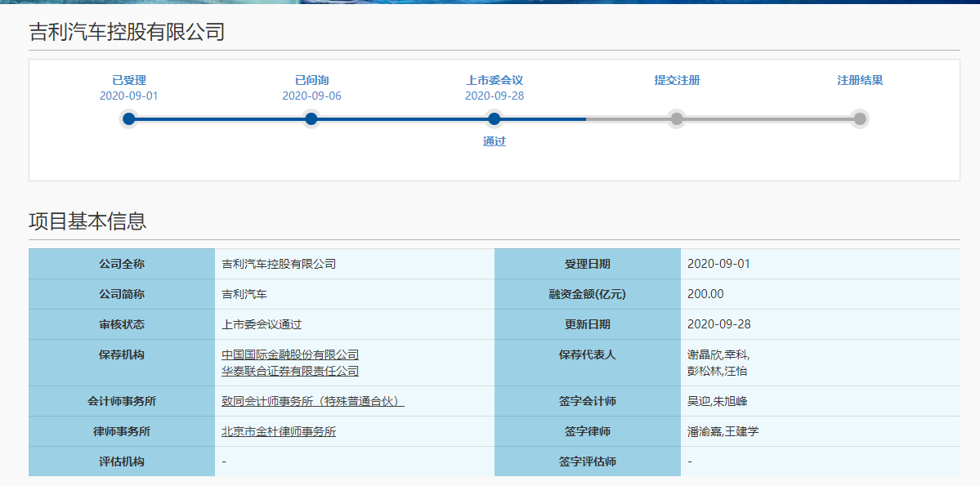Open the 北京市金杜律师事务所 law firm link
Image resolution: width=980 pixels, height=486 pixels.
click(x=279, y=431)
